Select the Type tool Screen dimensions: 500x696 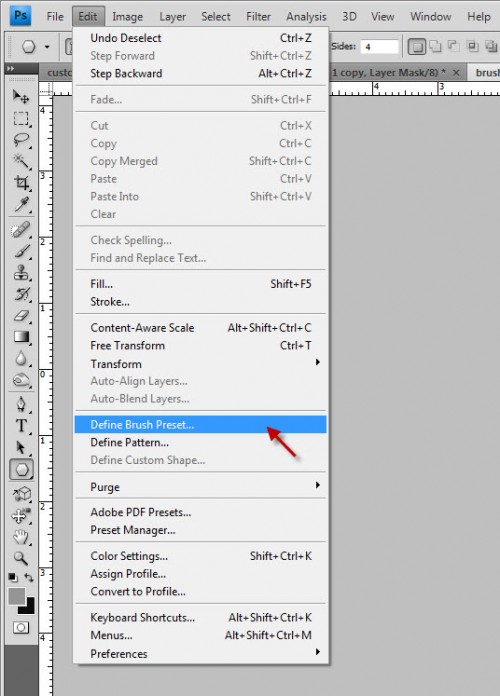pyautogui.click(x=20, y=426)
